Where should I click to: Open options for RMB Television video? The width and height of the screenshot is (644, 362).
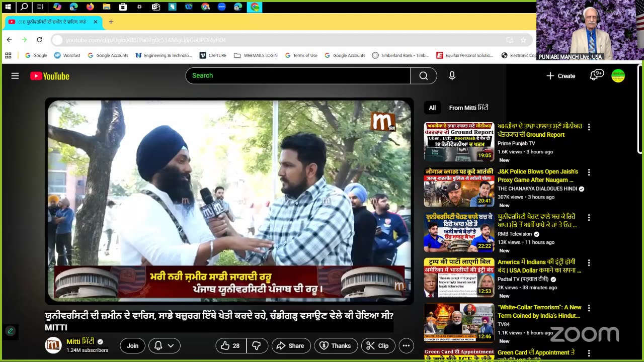pyautogui.click(x=589, y=218)
